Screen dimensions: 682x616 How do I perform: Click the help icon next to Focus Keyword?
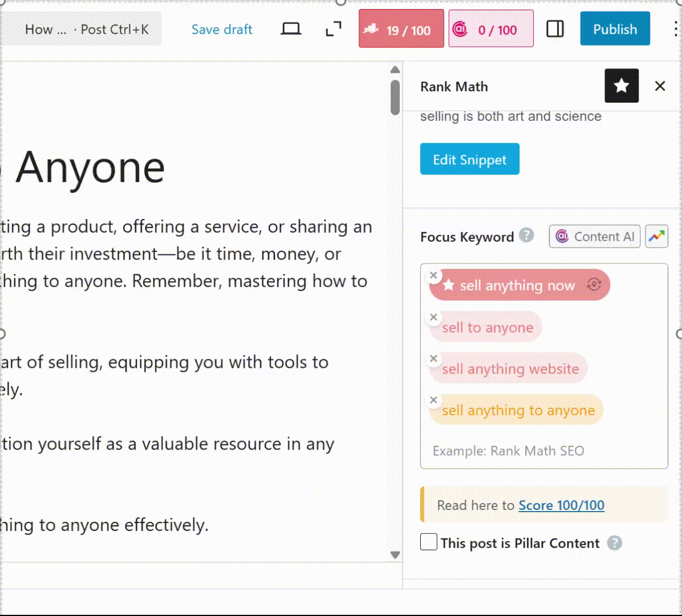pyautogui.click(x=527, y=235)
